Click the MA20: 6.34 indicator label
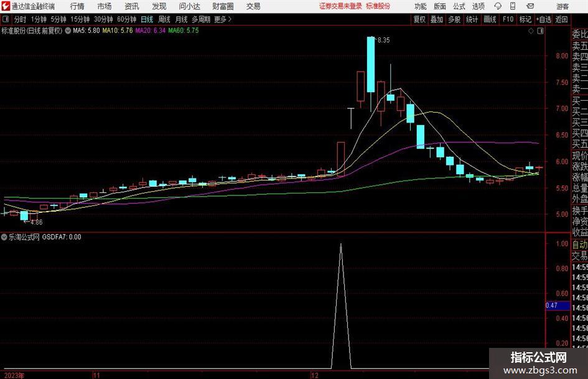 [x=151, y=30]
